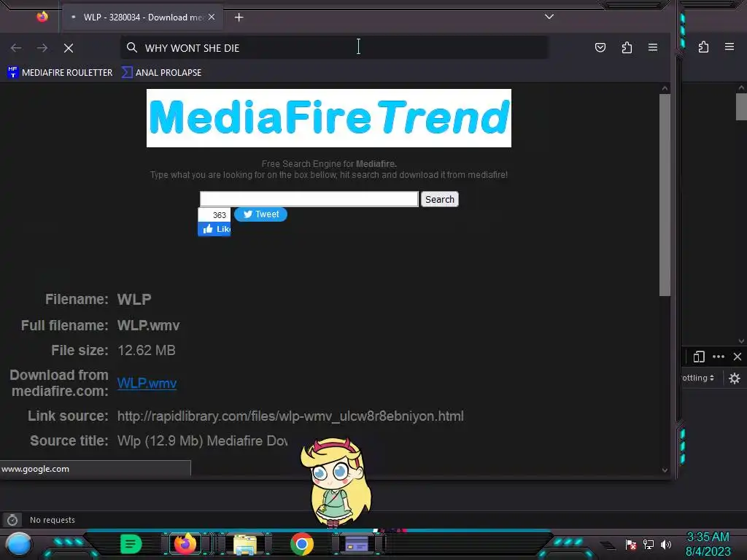Open the WLP.wmv download link
Viewport: 747px width, 560px height.
coord(147,383)
